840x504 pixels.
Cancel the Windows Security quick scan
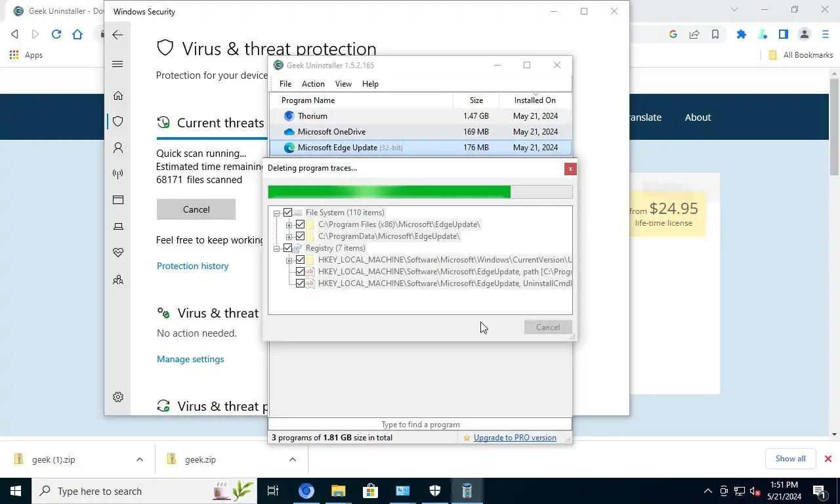pos(196,209)
